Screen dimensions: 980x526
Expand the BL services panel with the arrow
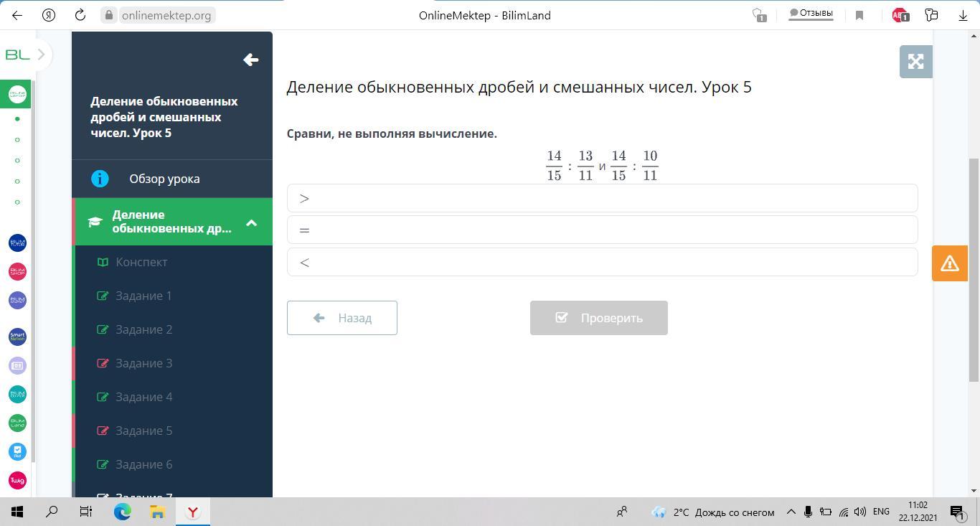[41, 54]
